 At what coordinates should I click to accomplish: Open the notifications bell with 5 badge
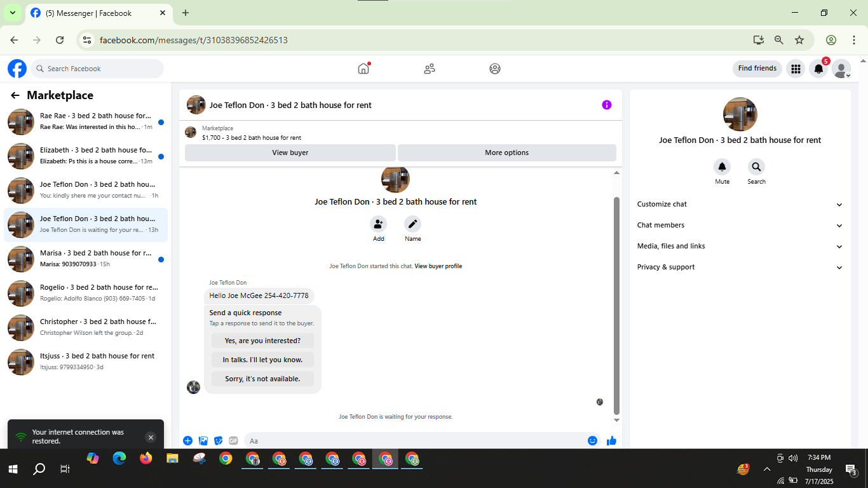819,69
